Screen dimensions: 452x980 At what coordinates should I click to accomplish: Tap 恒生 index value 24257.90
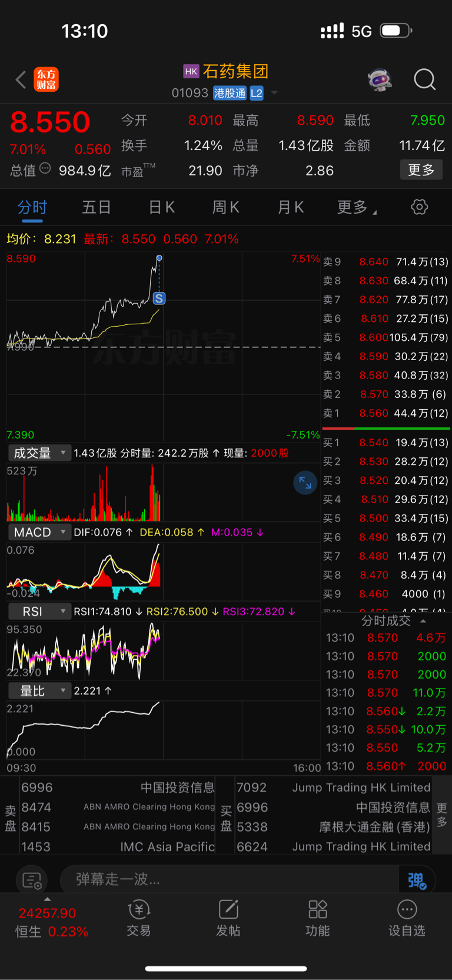[x=47, y=913]
